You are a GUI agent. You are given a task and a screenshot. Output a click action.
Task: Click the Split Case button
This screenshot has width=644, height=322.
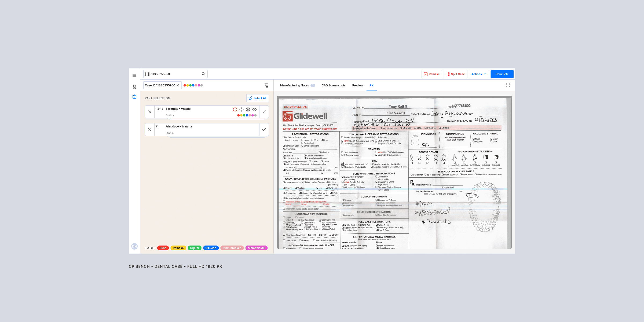pyautogui.click(x=455, y=74)
